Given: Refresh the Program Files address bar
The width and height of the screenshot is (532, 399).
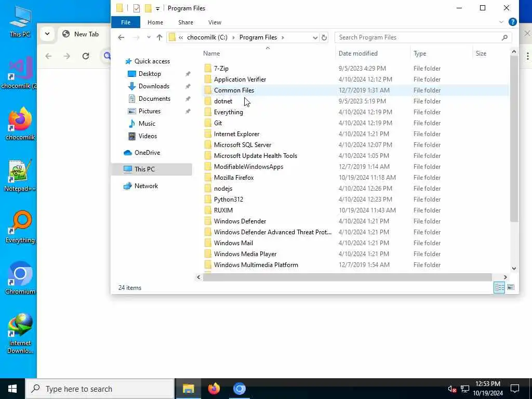Looking at the screenshot, I should tap(324, 37).
